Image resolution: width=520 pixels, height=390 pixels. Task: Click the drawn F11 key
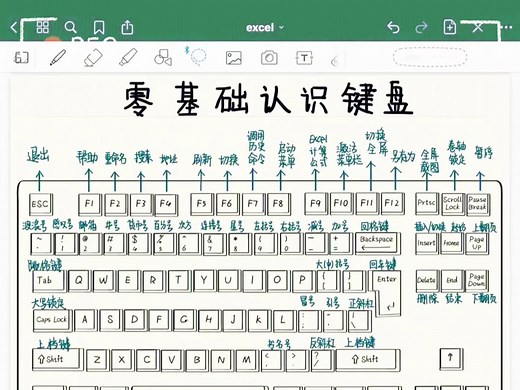[367, 203]
